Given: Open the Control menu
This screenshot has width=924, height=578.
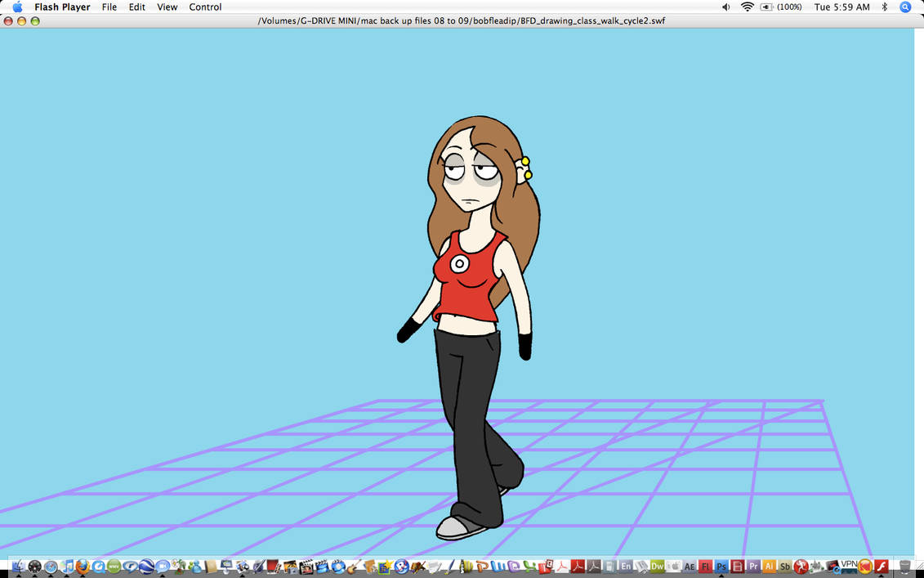Looking at the screenshot, I should tap(205, 7).
